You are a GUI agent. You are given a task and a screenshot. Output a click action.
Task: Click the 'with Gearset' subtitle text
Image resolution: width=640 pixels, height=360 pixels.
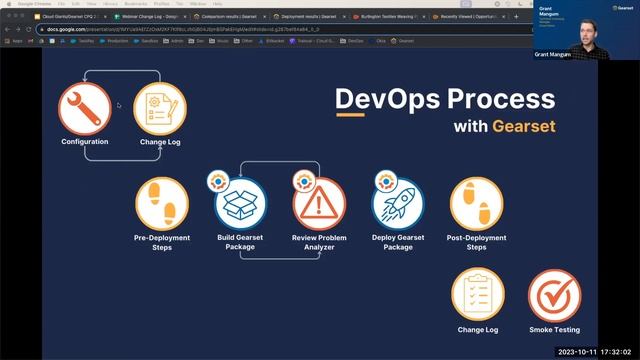(x=504, y=126)
